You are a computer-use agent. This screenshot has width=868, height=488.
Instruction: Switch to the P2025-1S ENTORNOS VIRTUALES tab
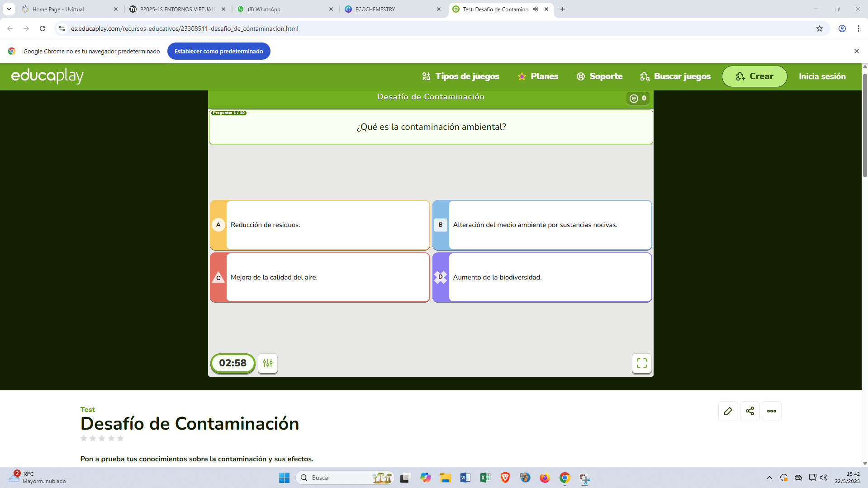pyautogui.click(x=177, y=9)
